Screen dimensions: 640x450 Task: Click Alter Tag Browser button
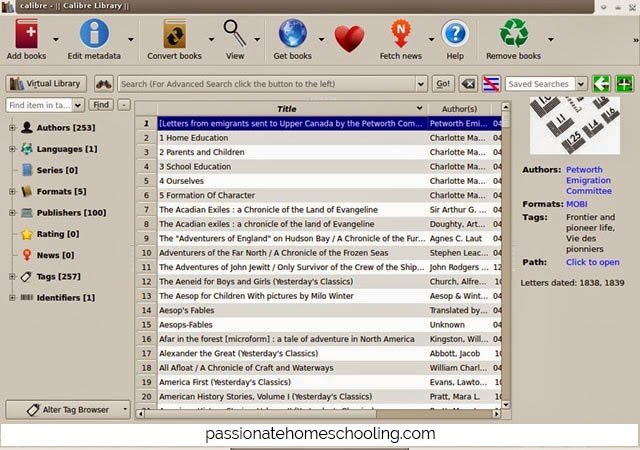[68, 410]
